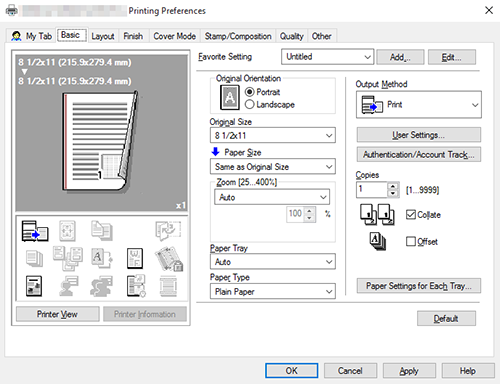Click the offset stacked pages icon

click(x=378, y=241)
